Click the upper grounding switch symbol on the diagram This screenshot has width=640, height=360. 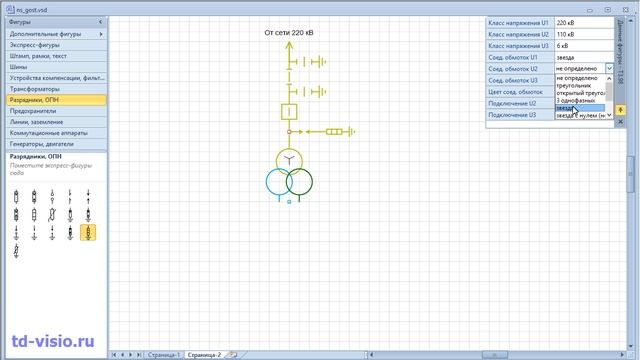click(x=308, y=62)
